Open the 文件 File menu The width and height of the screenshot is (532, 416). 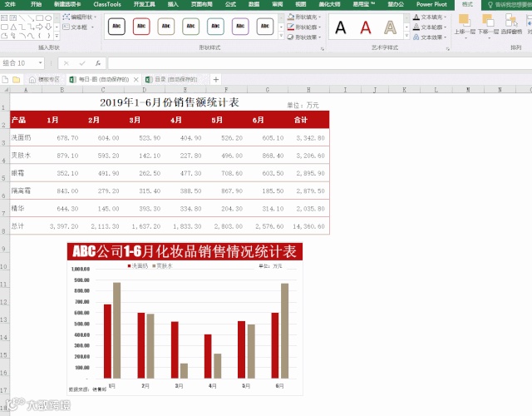(x=10, y=4)
